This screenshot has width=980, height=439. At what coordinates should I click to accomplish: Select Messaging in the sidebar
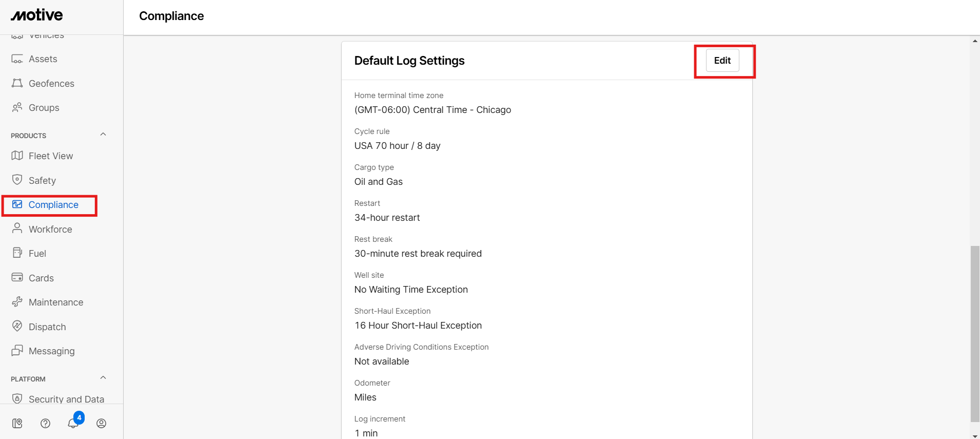(x=51, y=351)
